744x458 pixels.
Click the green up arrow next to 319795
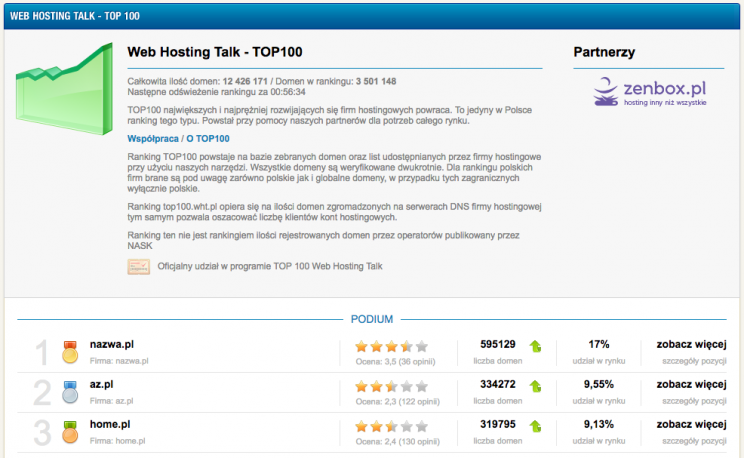[536, 426]
